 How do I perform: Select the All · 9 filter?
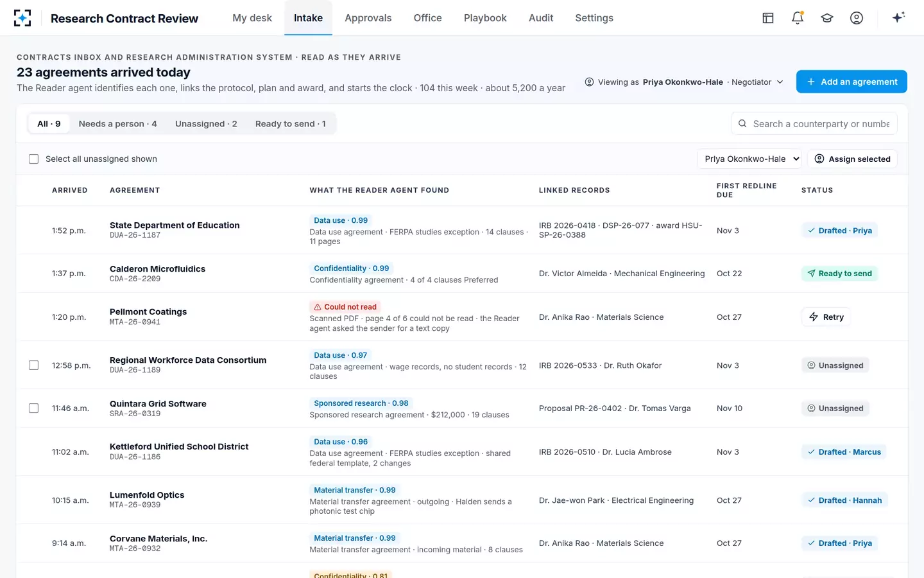click(49, 124)
